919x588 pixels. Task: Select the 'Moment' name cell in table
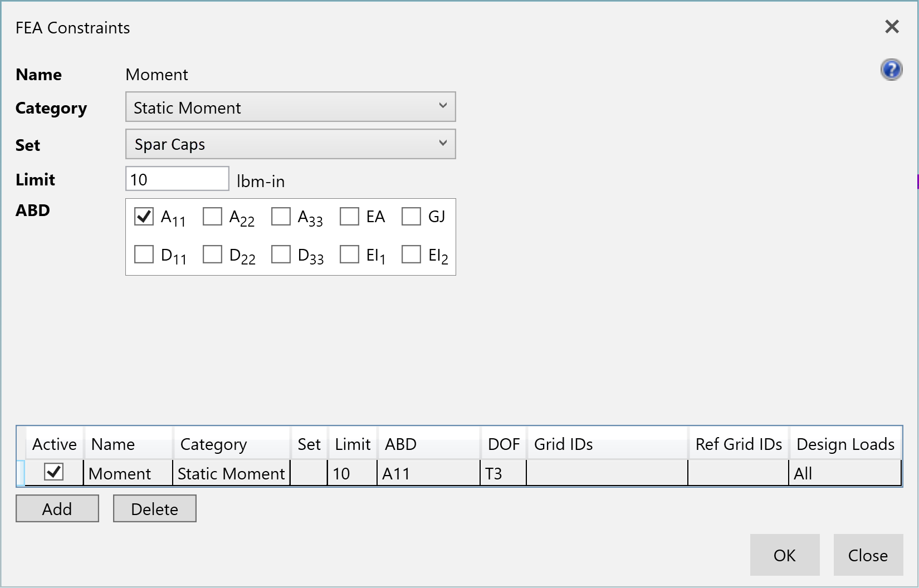128,473
